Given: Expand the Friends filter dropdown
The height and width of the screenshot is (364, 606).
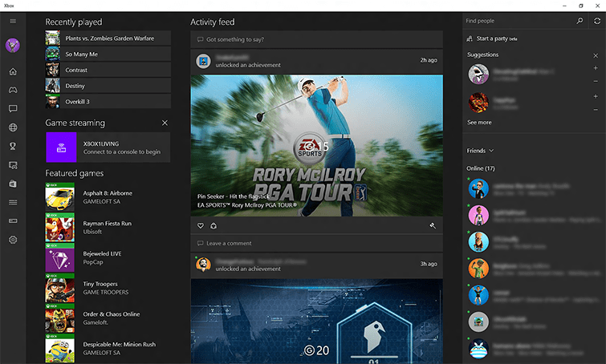Looking at the screenshot, I should pyautogui.click(x=480, y=151).
